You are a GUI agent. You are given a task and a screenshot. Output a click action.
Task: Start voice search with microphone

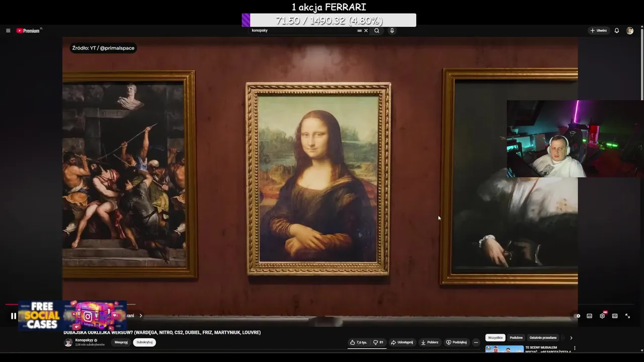[x=392, y=31]
